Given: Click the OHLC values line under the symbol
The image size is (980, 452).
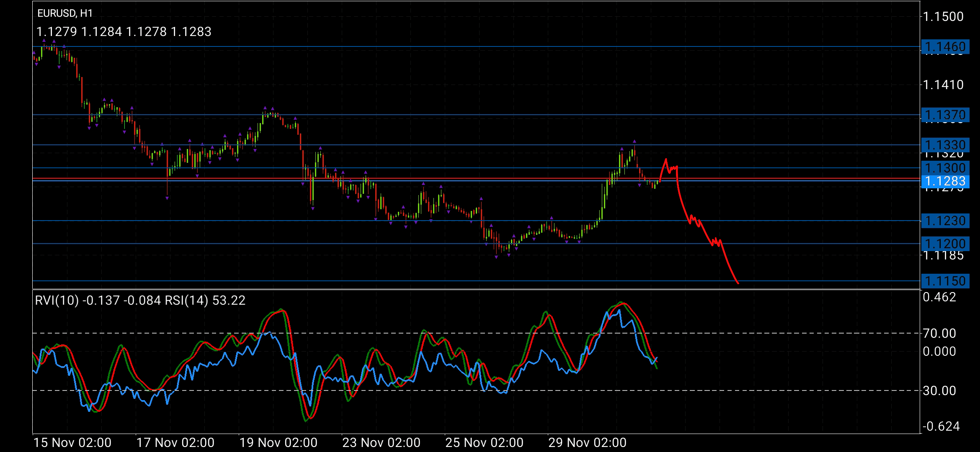Looking at the screenshot, I should point(124,32).
